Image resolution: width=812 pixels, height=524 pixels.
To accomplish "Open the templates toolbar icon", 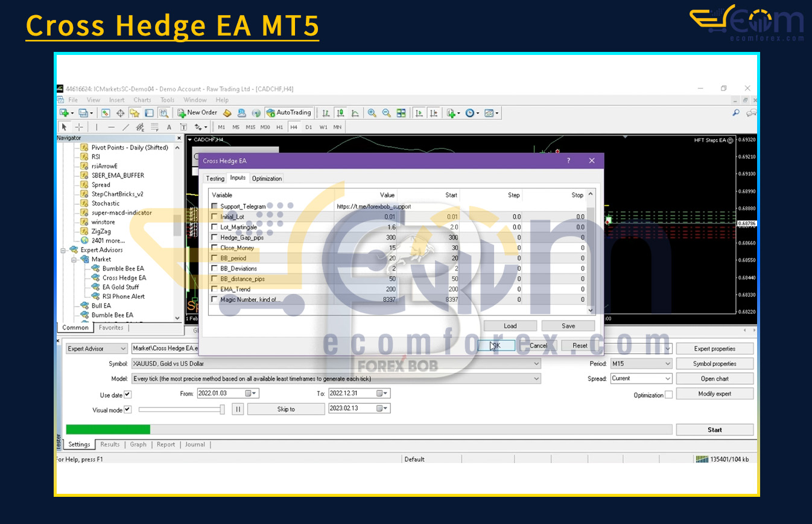I will (490, 113).
